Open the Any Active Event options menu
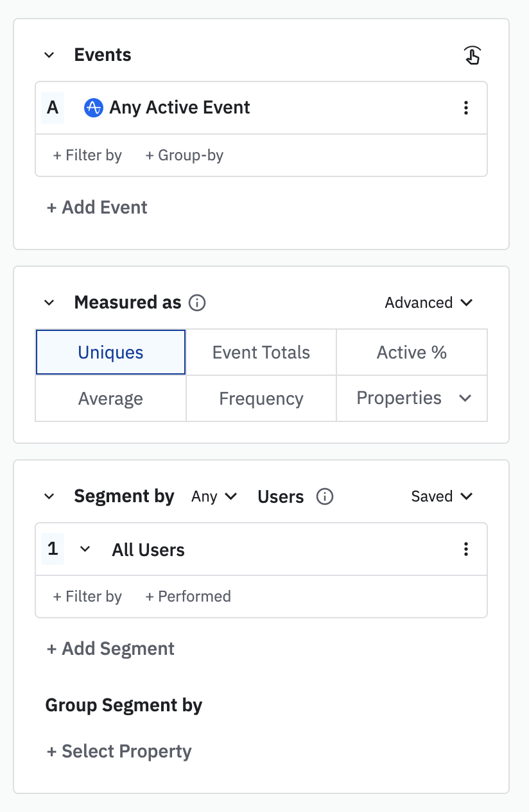 466,108
